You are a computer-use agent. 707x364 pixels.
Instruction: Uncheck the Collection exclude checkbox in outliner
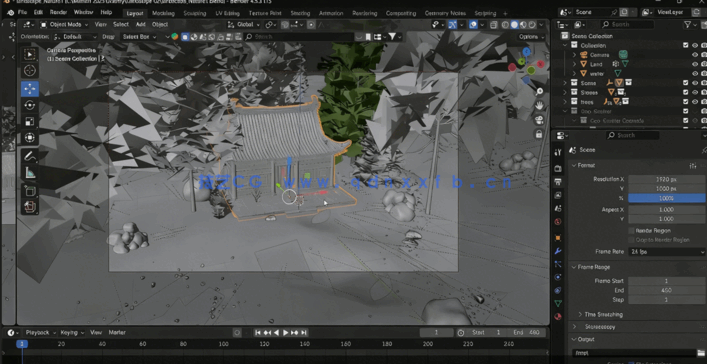tap(686, 45)
